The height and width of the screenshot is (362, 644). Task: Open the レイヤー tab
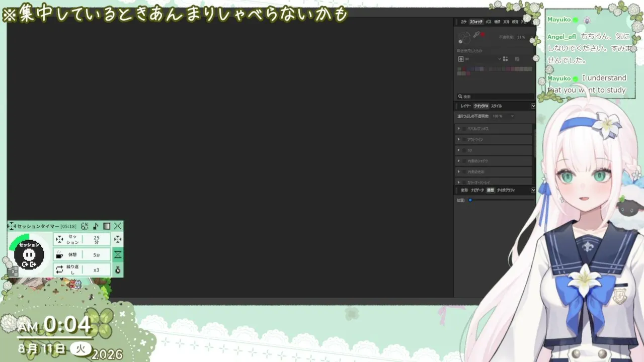point(466,106)
